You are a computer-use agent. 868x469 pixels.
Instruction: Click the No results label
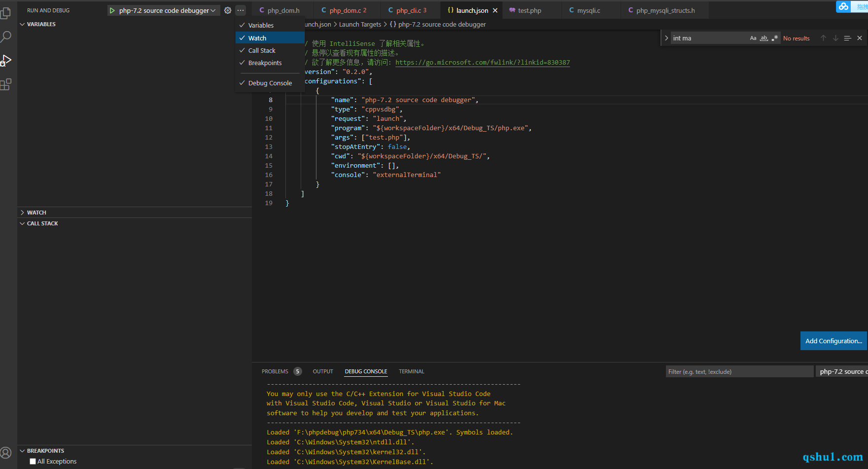796,38
